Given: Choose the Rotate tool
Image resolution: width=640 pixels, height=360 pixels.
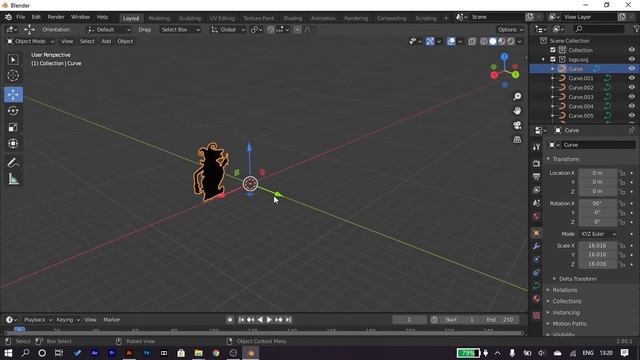Looking at the screenshot, I should [x=13, y=111].
